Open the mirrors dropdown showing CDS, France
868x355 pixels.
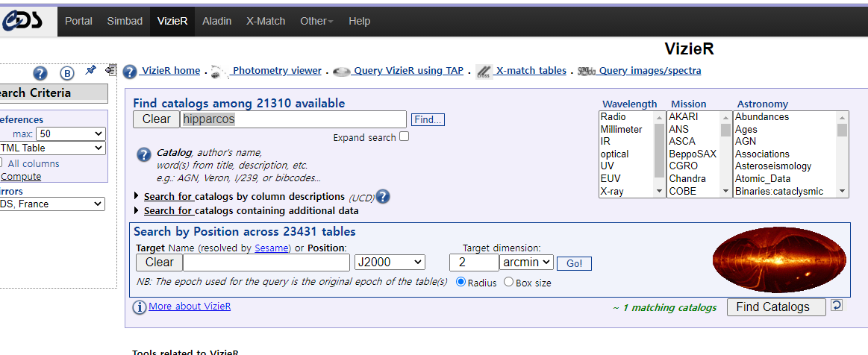point(52,204)
